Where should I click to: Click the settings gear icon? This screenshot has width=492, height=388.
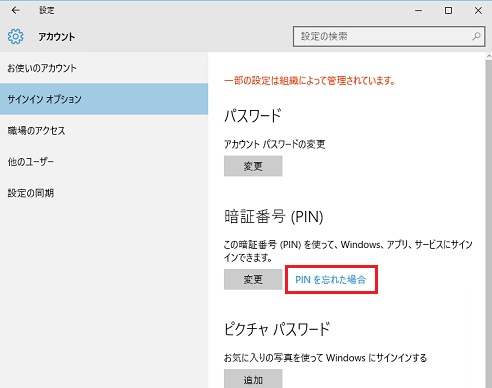(15, 36)
